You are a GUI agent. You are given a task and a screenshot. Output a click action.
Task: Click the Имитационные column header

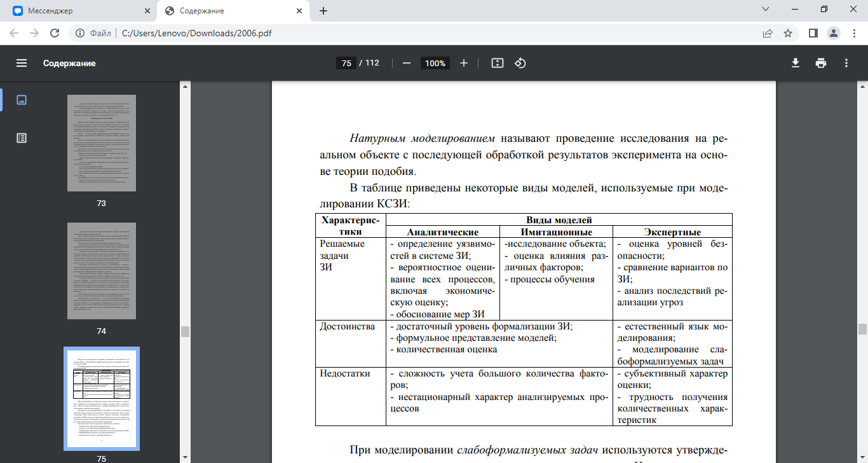[x=556, y=232]
